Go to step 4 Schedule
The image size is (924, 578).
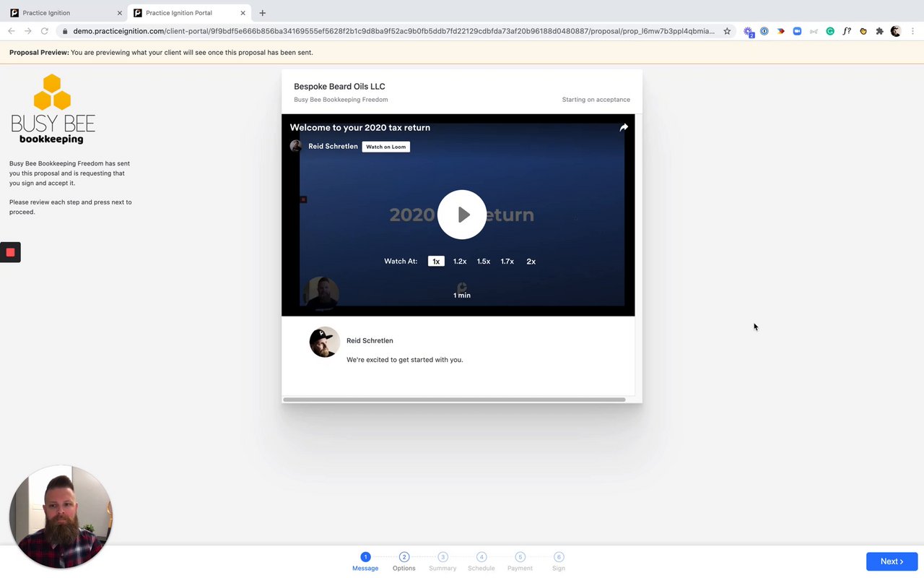pyautogui.click(x=481, y=562)
